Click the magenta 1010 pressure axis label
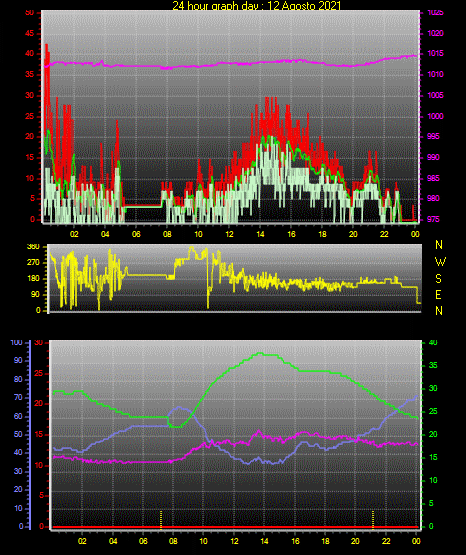 point(435,74)
